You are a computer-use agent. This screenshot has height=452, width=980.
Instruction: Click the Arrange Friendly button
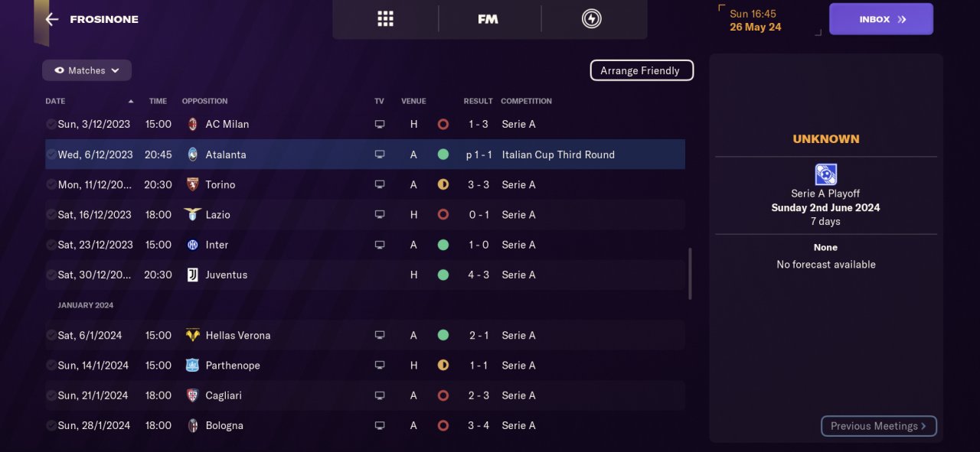click(x=641, y=70)
